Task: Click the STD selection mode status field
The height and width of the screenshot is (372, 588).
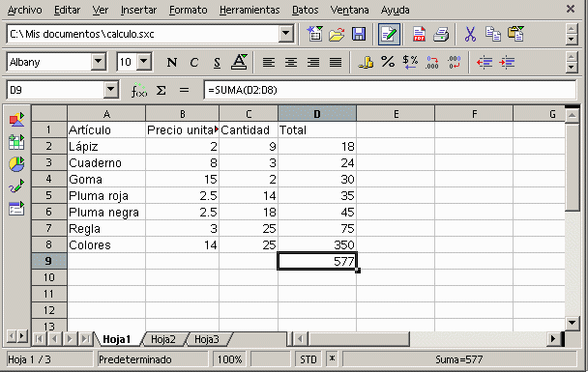Action: 309,359
